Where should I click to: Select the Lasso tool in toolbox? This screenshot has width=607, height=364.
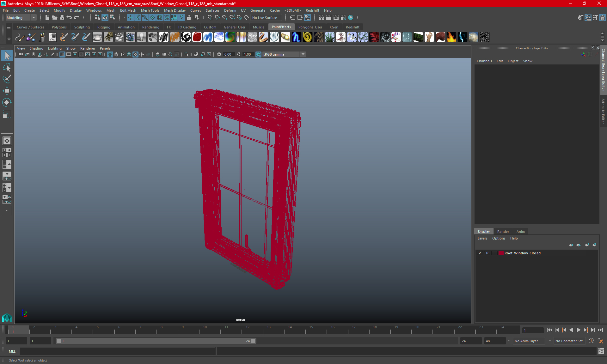click(x=7, y=67)
